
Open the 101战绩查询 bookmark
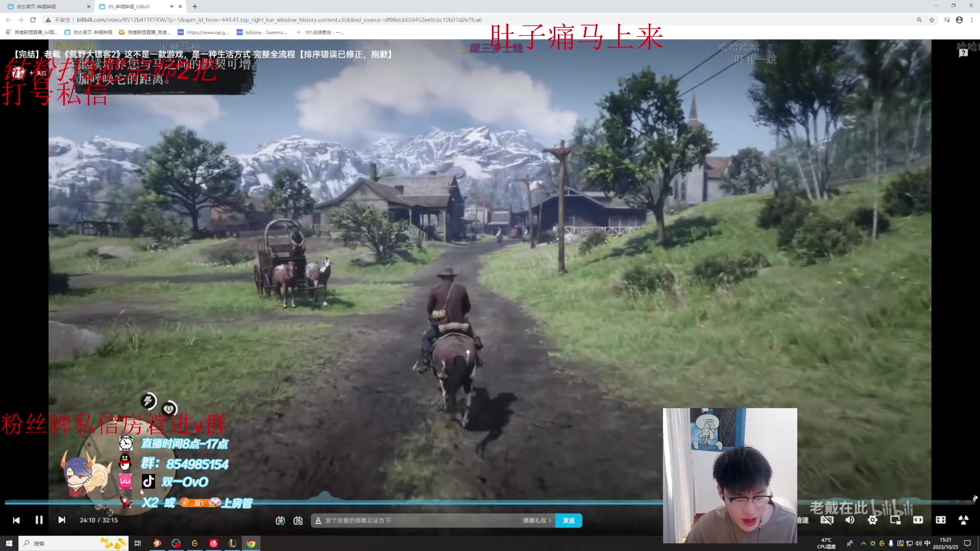pyautogui.click(x=320, y=32)
